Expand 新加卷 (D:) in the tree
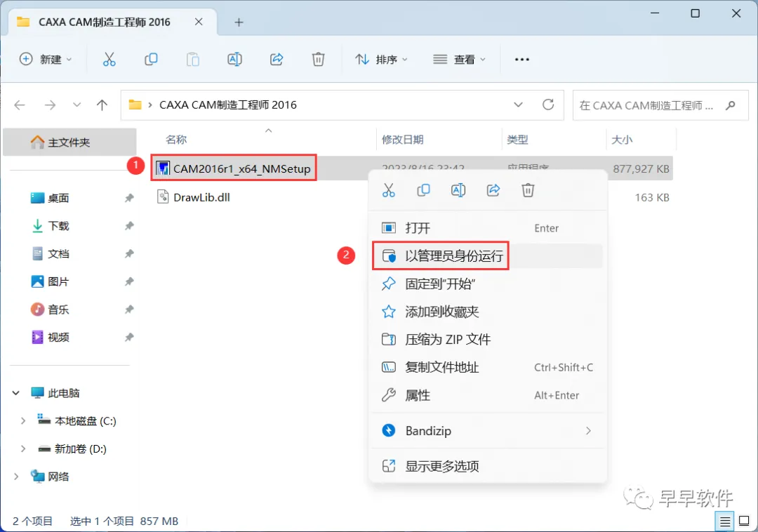Screen dimensions: 758x532 click(22, 449)
